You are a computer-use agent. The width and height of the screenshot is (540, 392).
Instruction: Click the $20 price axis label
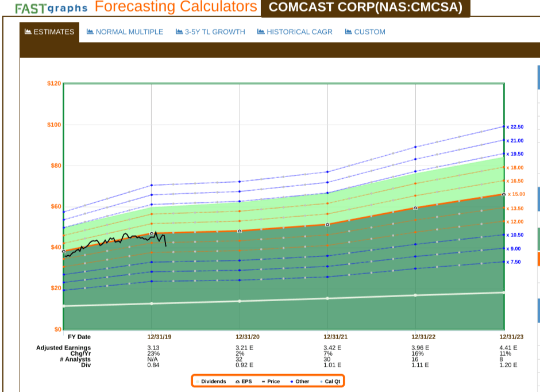56,288
